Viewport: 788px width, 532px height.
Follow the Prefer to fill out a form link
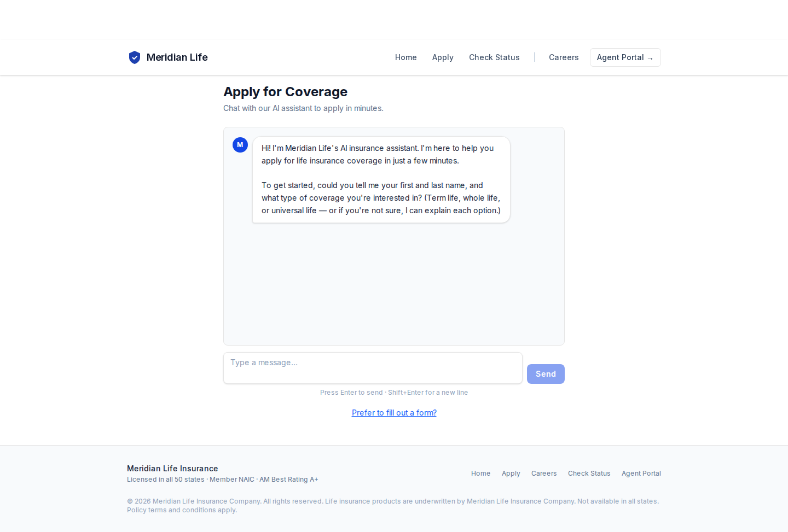point(394,413)
